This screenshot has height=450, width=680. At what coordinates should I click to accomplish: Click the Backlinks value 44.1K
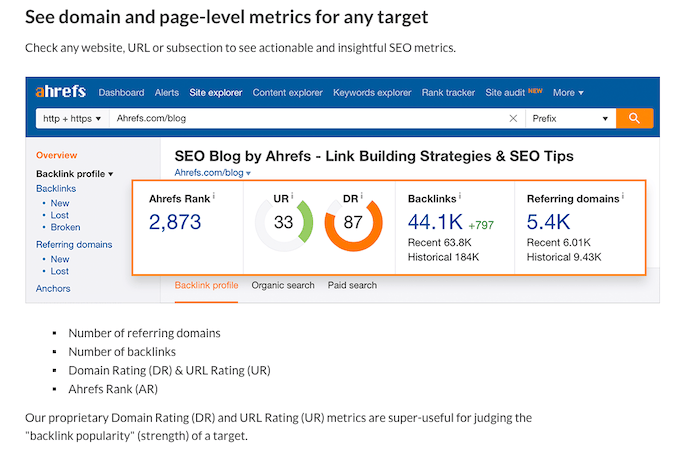click(x=435, y=222)
